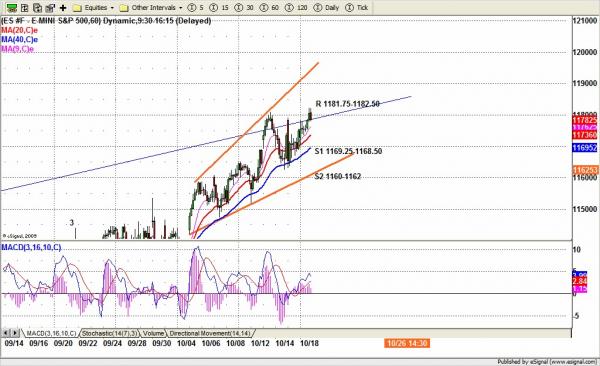This screenshot has width=600, height=366.
Task: Click the red 117368 price tag
Action: coord(585,135)
